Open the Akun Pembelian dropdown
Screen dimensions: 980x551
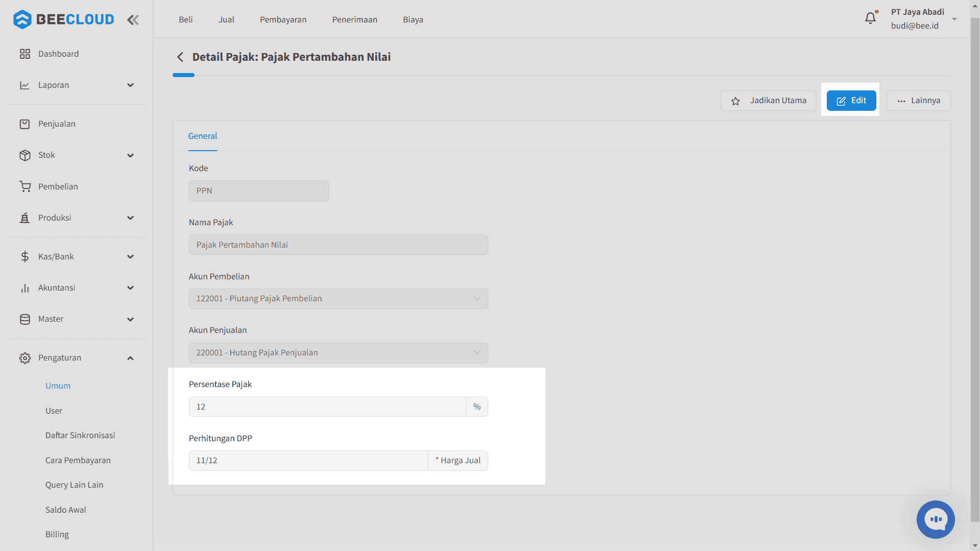(x=338, y=299)
